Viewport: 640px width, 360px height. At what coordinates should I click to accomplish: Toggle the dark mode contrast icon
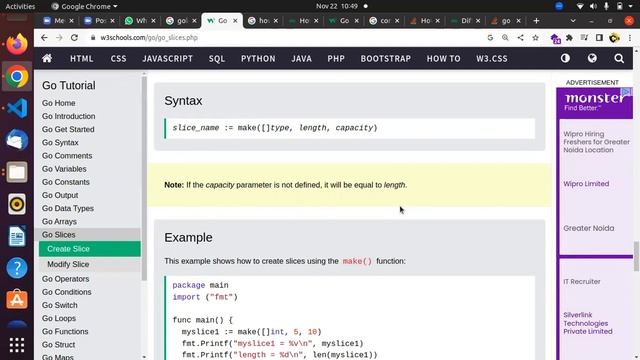coord(565,58)
